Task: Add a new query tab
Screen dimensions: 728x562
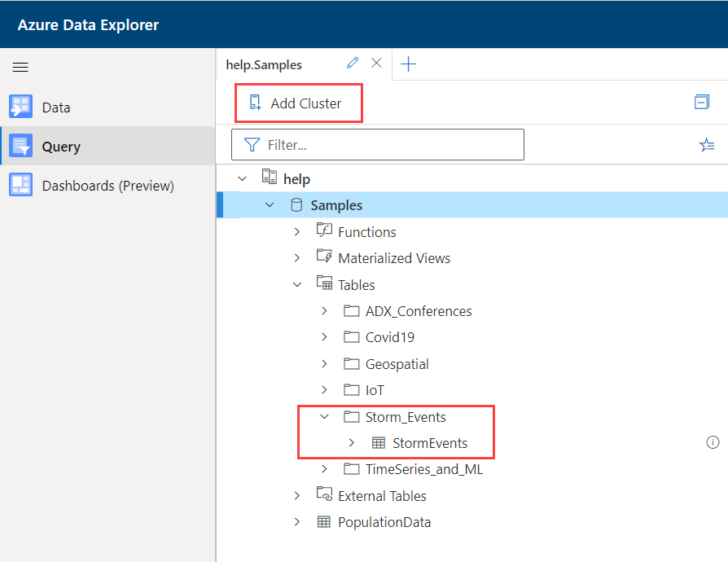Action: [409, 64]
